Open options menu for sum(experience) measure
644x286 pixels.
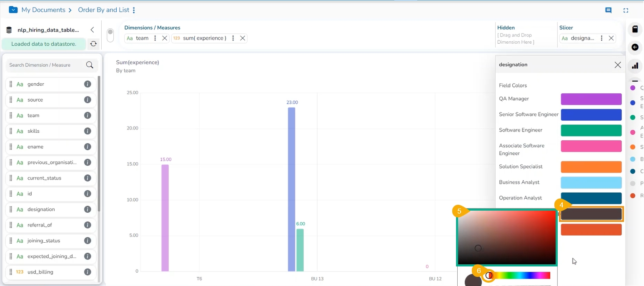tap(233, 38)
